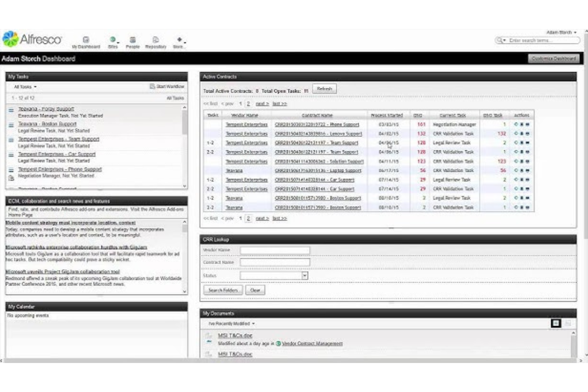Click the document icon of first MSI T&Cs.doc
Viewport: 588px width, 392px height.
coord(209,338)
